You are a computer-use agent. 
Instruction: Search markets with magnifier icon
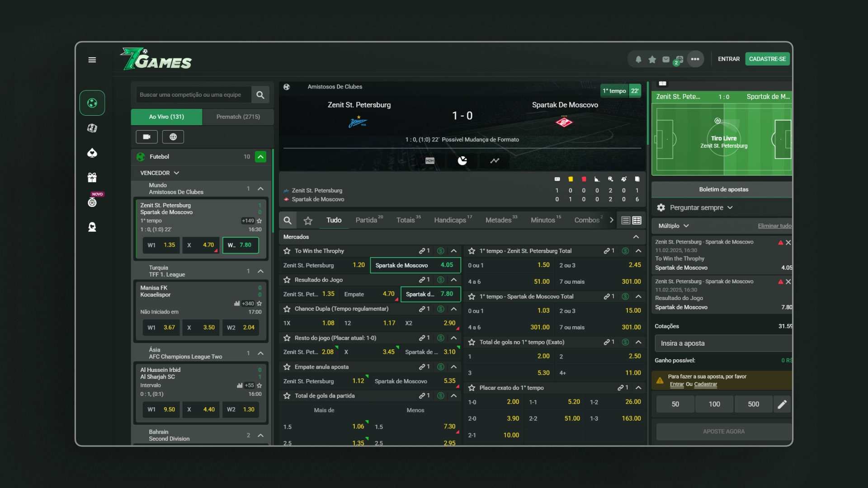[288, 220]
